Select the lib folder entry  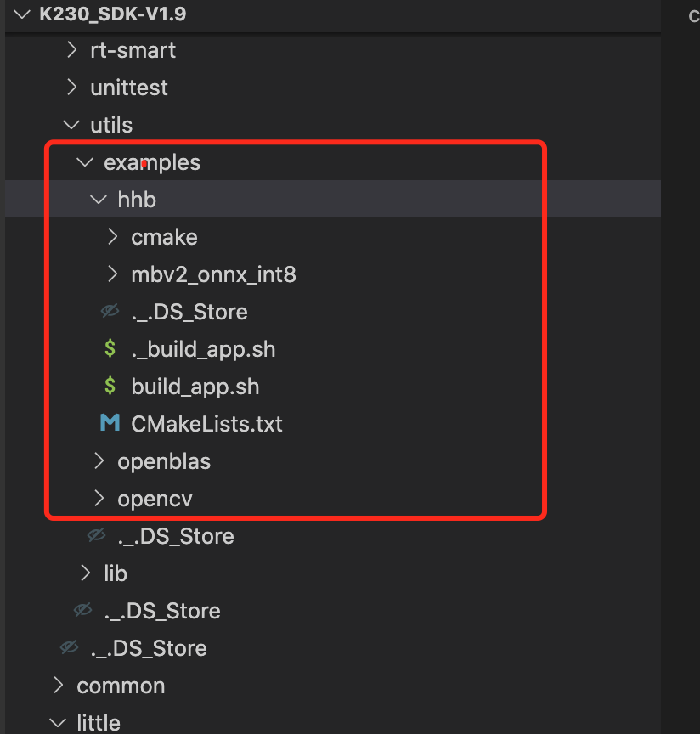pos(116,573)
